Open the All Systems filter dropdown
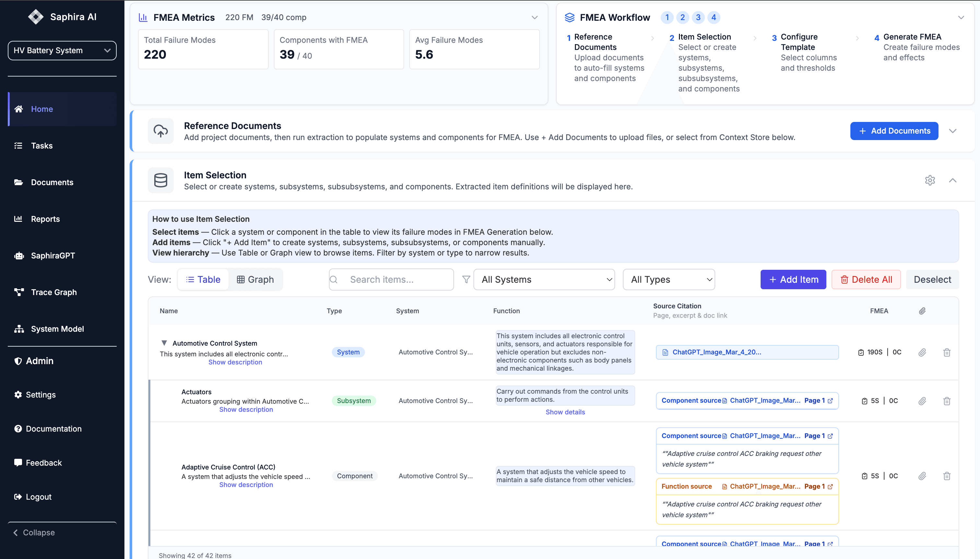 click(x=544, y=279)
